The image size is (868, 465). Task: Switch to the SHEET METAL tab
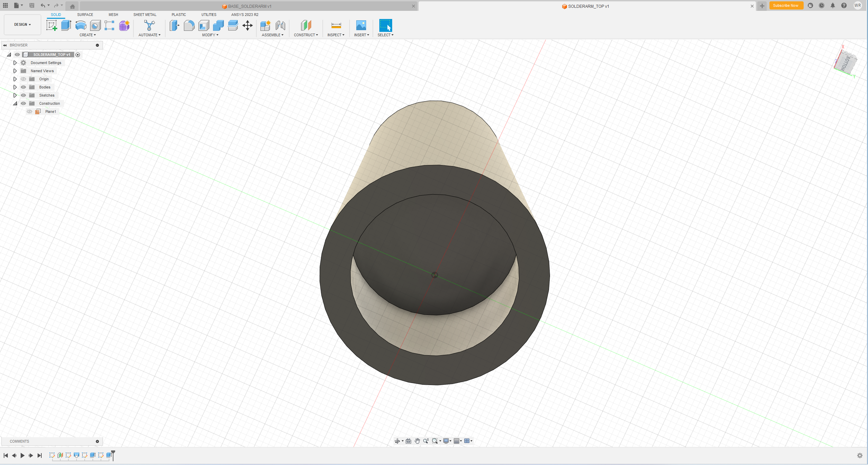click(145, 15)
